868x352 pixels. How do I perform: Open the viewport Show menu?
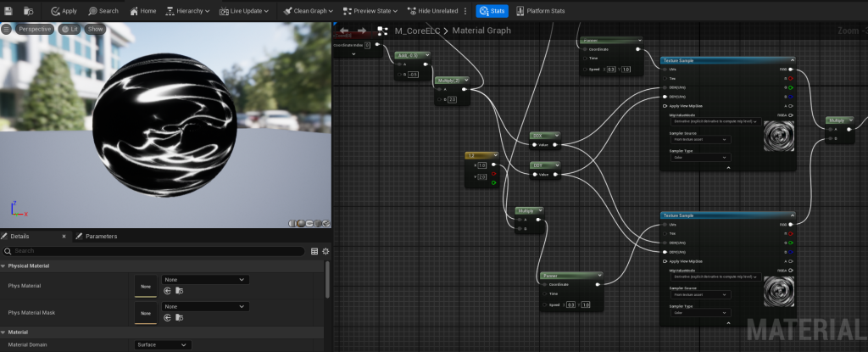pyautogui.click(x=95, y=29)
